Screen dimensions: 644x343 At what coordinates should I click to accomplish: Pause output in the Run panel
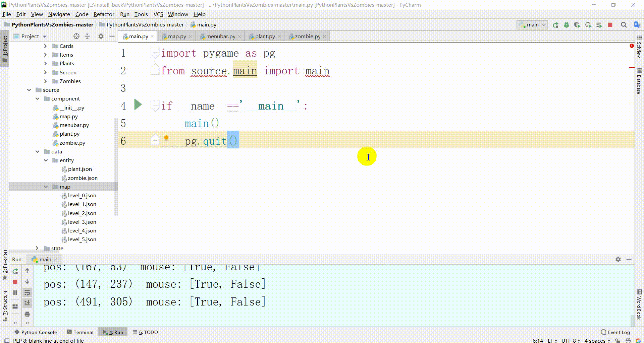coord(15,293)
